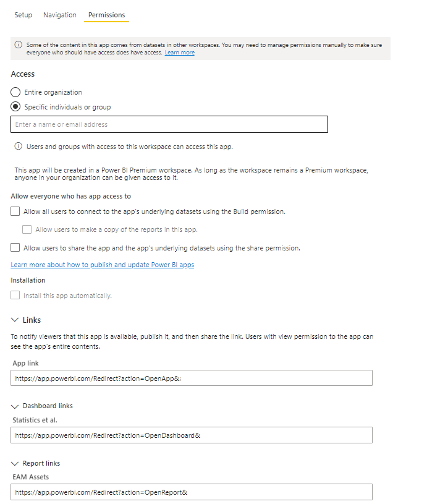The width and height of the screenshot is (427, 504).
Task: Select the EAM Assets report link
Action: click(x=190, y=492)
